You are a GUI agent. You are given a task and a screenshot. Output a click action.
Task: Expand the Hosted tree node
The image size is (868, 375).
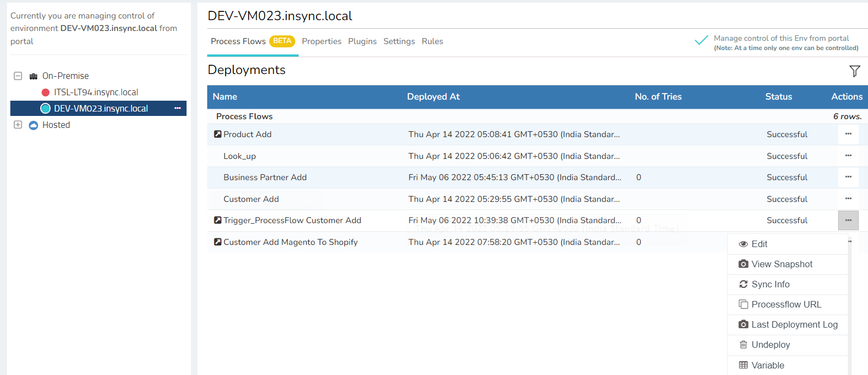18,125
